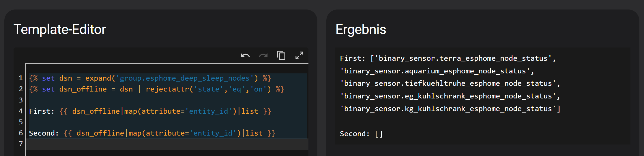644x156 pixels.
Task: Click the expand function call on line 1
Action: [x=98, y=78]
